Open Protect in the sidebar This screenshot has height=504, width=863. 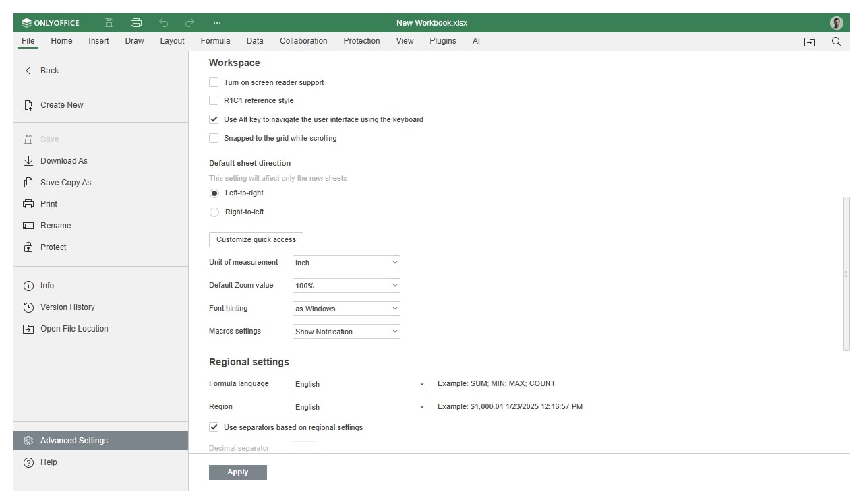click(100, 247)
